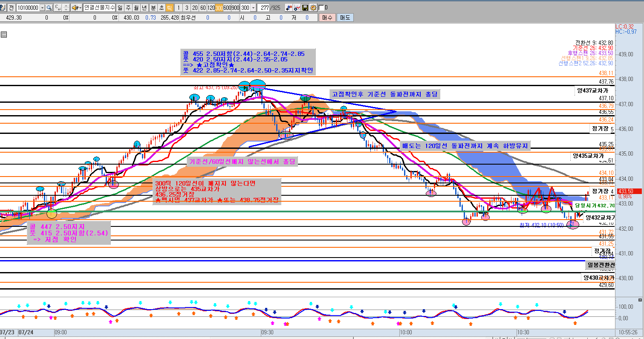The height and width of the screenshot is (339, 644).
Task: Click the 매도는 120일선 돌파전까지 annotation
Action: [x=465, y=146]
